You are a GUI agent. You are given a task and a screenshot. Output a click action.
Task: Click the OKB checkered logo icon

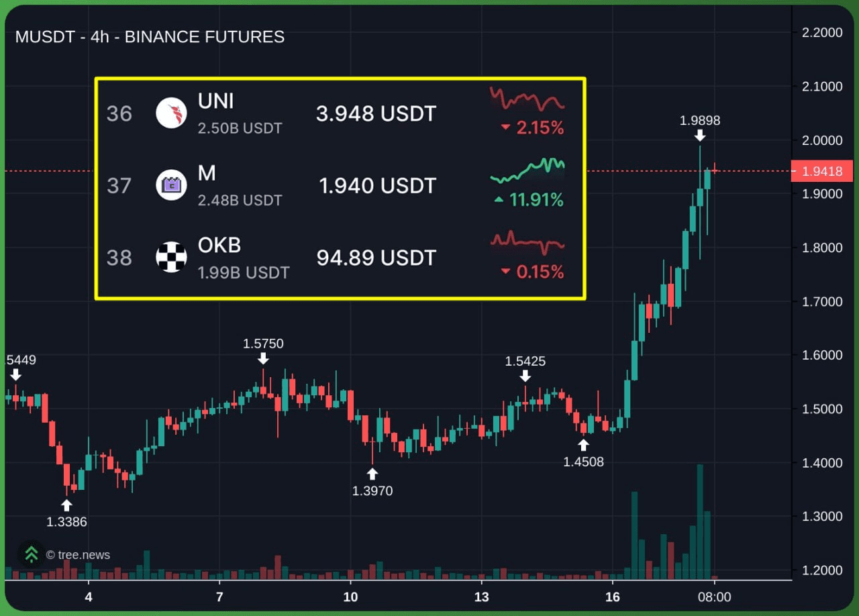171,258
